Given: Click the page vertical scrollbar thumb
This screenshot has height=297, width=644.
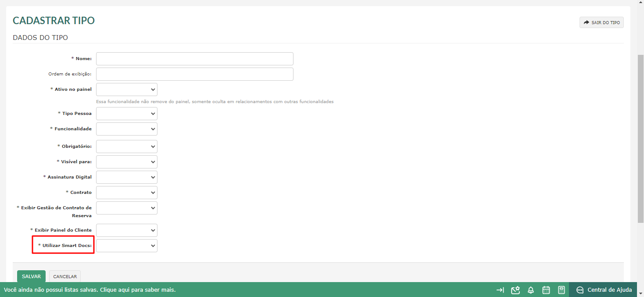Looking at the screenshot, I should click(640, 138).
